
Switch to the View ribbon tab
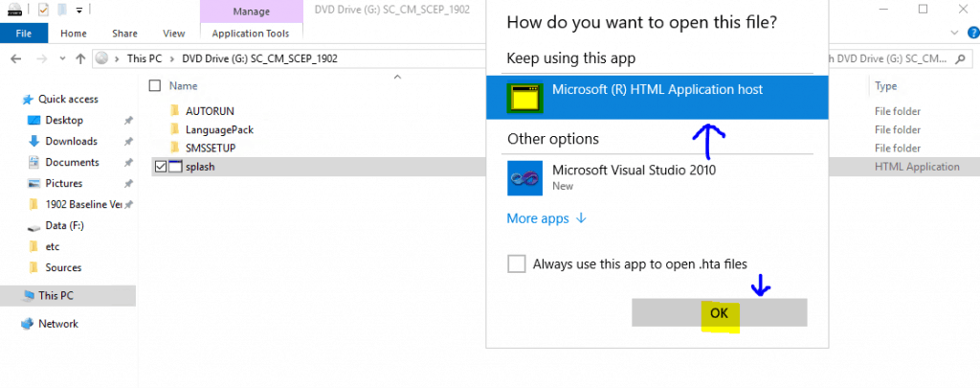(174, 34)
